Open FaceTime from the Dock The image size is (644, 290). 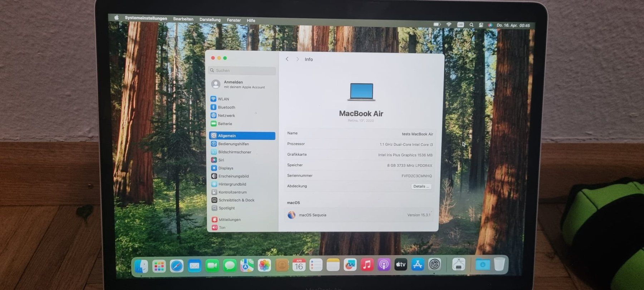pos(212,266)
